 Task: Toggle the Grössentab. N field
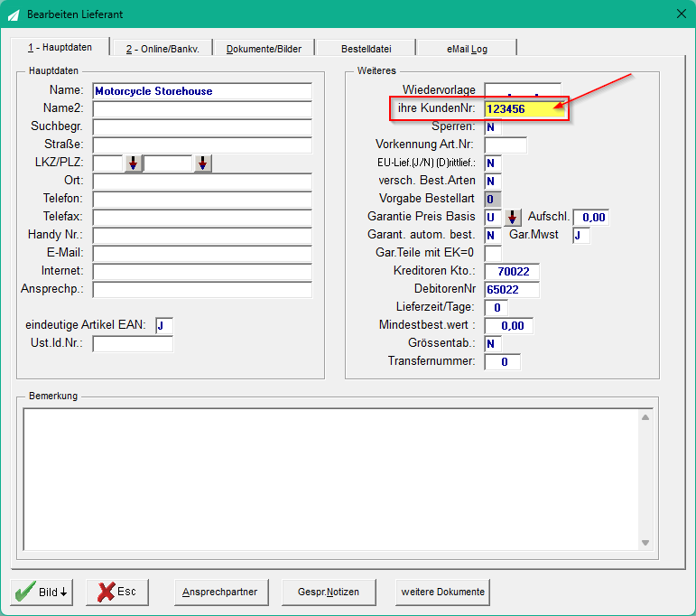coord(493,344)
